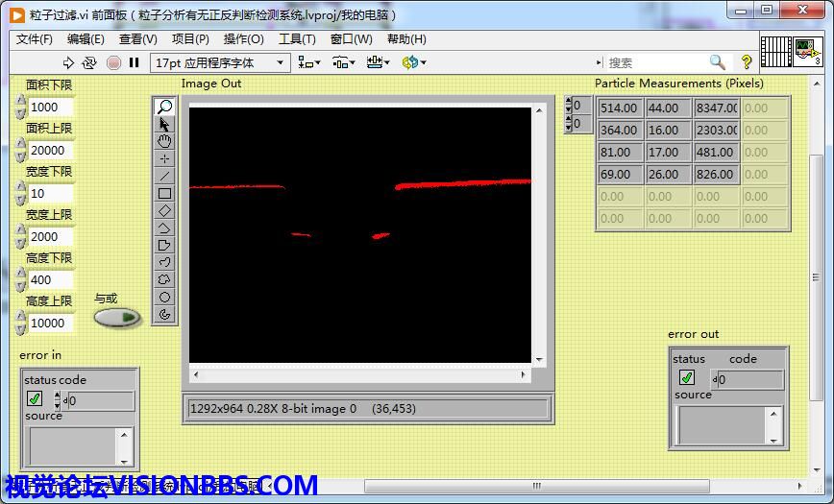Open the 工具(T) menu
This screenshot has height=504, width=834.
coord(297,39)
